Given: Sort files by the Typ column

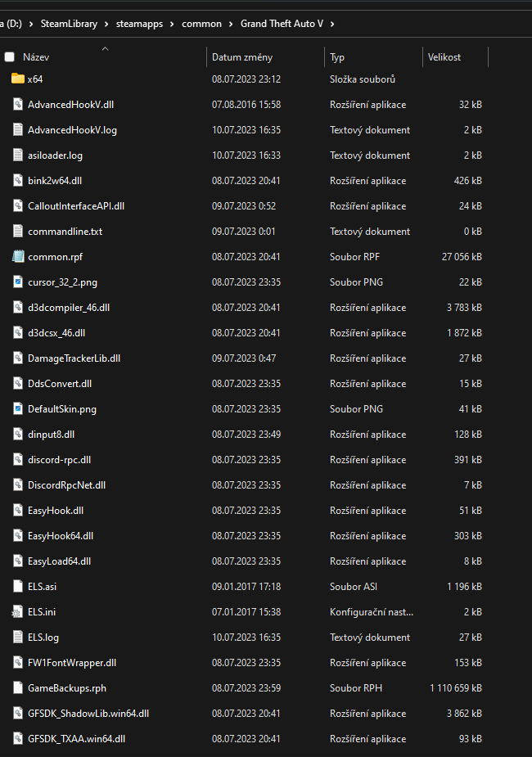Looking at the screenshot, I should point(337,57).
